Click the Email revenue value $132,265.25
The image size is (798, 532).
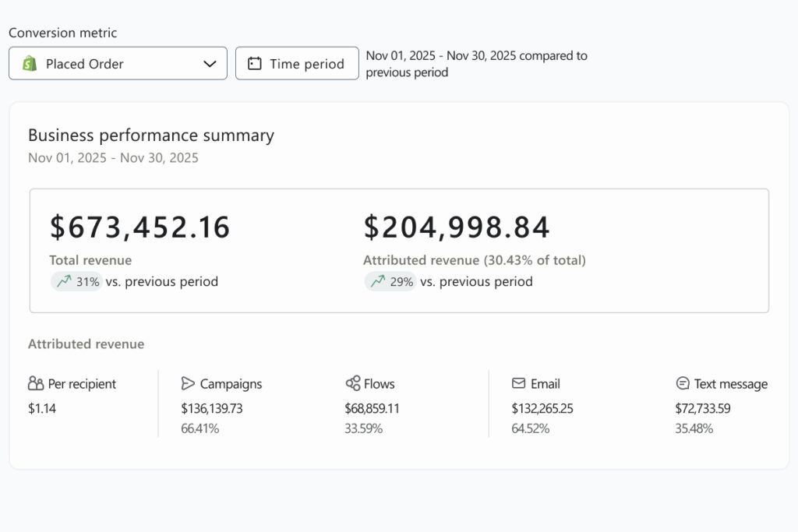point(542,408)
